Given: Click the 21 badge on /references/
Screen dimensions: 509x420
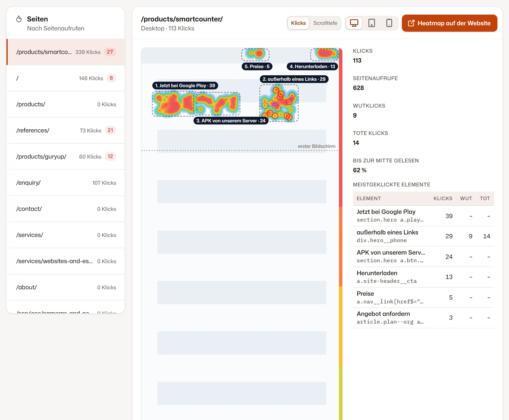Looking at the screenshot, I should 110,130.
